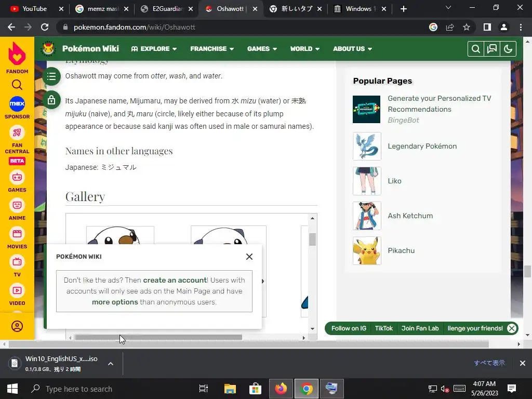Click the taskbar search box
The image size is (532, 399).
109,389
